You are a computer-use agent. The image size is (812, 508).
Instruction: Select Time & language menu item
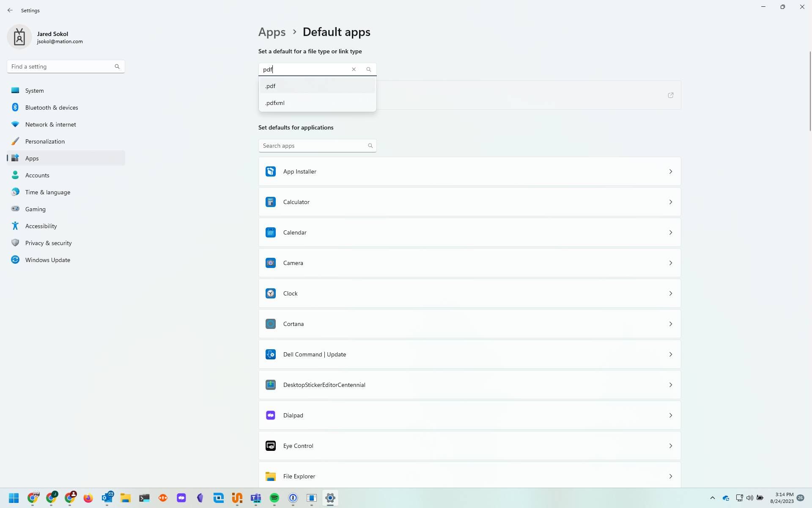pos(47,192)
